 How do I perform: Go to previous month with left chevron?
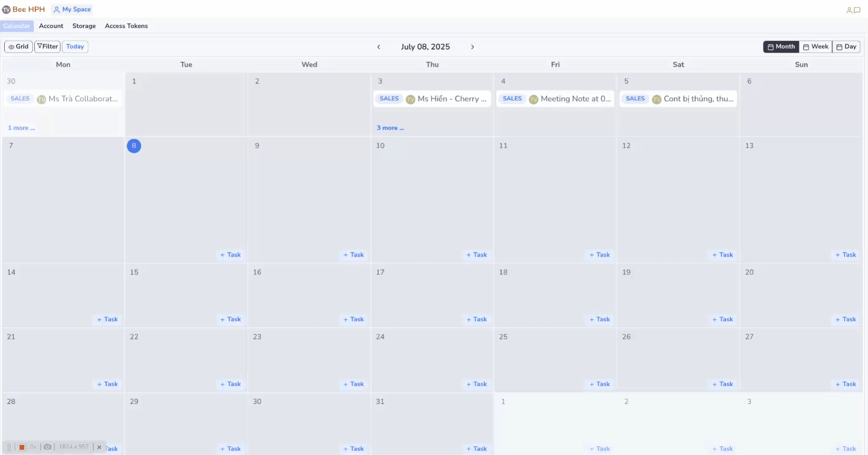tap(379, 47)
